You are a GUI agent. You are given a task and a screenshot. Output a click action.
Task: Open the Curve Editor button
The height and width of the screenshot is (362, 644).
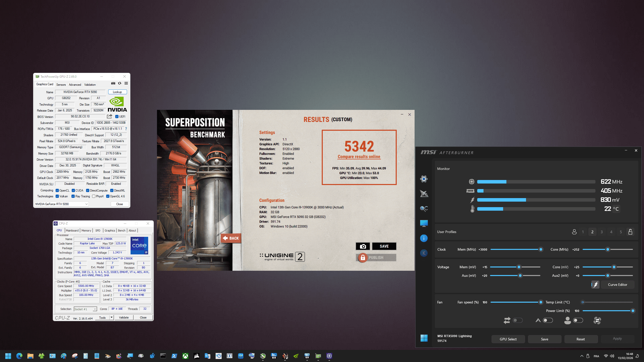click(x=617, y=285)
